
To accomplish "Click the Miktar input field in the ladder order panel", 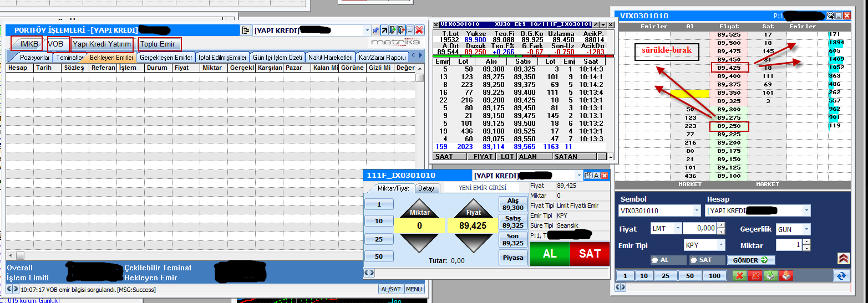I will tap(789, 245).
